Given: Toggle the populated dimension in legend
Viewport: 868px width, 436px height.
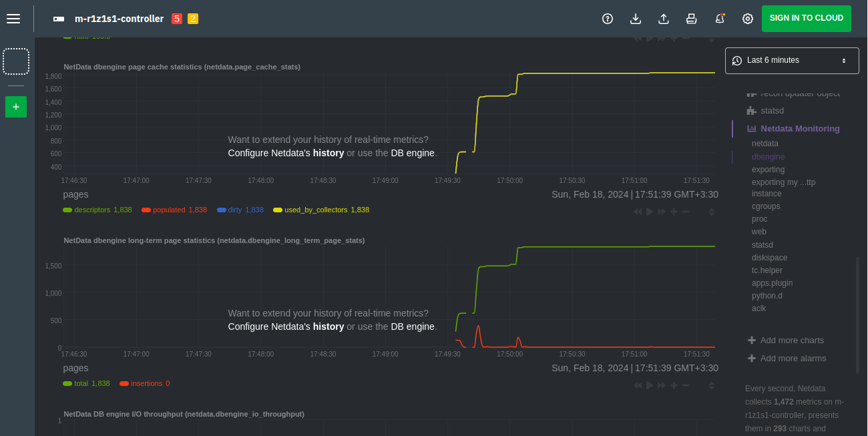Looking at the screenshot, I should 169,210.
